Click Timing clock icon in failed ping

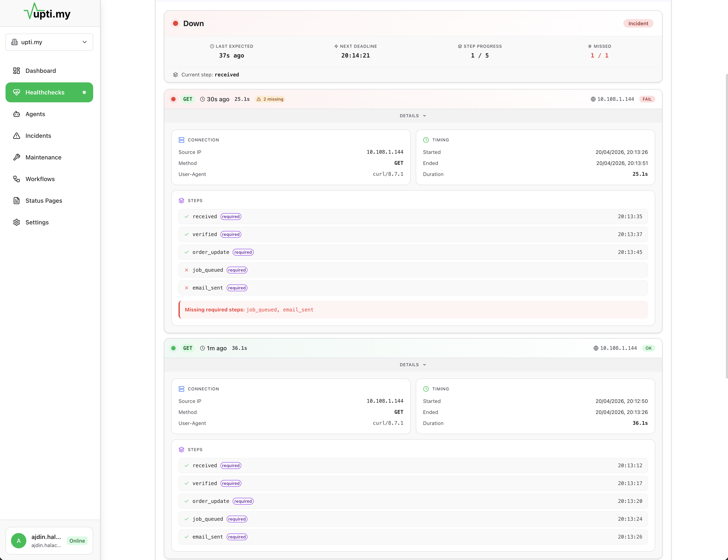pos(426,140)
